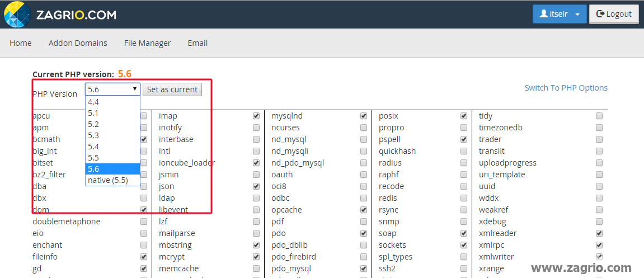644x278 pixels.
Task: Toggle the imap extension checkbox
Action: (x=256, y=116)
